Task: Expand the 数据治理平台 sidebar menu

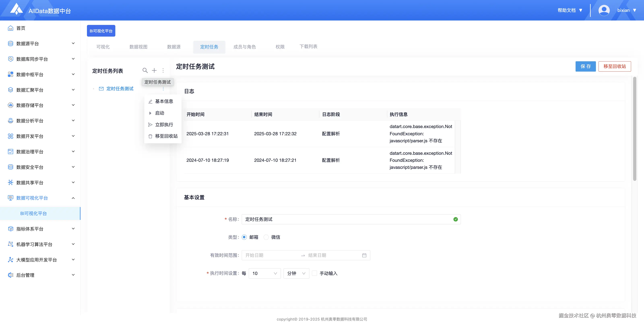Action: (41, 152)
